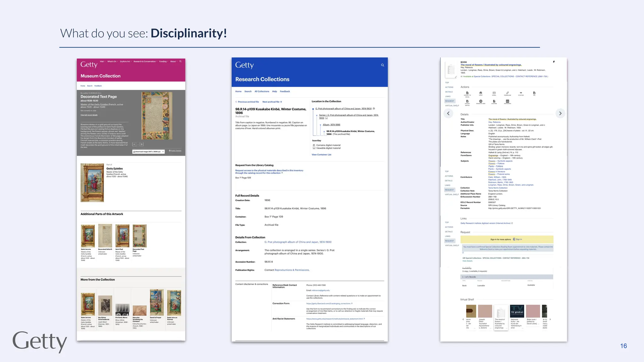The image size is (644, 362).
Task: Click the Sign in icon link
Action: pyautogui.click(x=517, y=239)
